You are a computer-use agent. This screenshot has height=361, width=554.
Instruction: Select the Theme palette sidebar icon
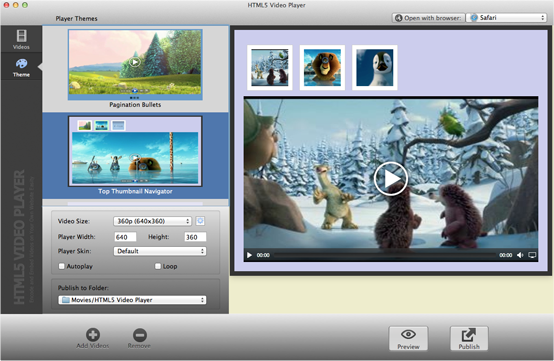click(x=21, y=64)
